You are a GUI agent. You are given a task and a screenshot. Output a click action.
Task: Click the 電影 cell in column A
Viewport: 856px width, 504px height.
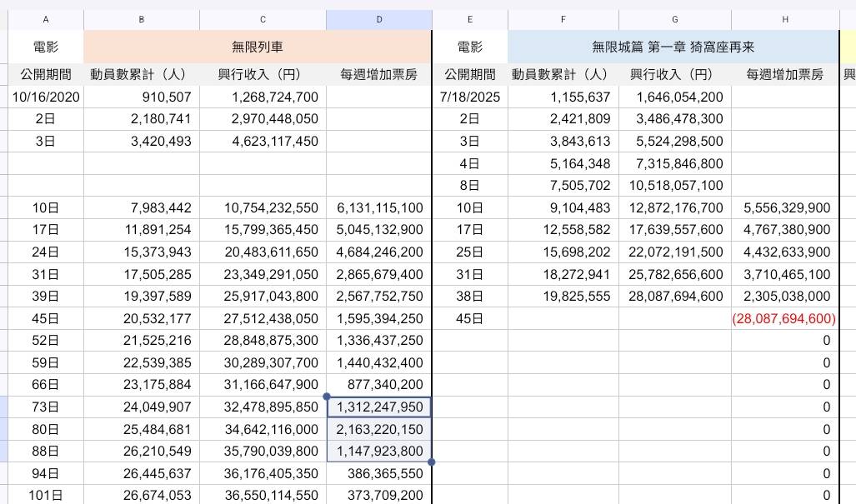click(x=46, y=47)
